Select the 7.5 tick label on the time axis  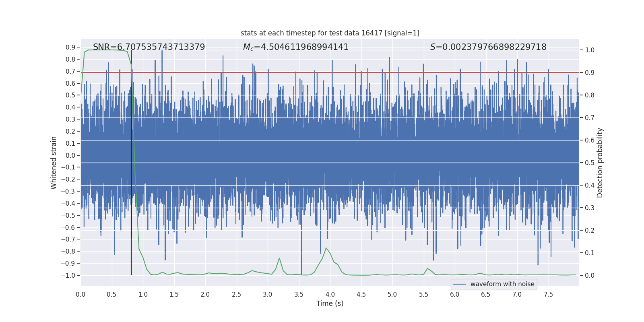point(548,294)
